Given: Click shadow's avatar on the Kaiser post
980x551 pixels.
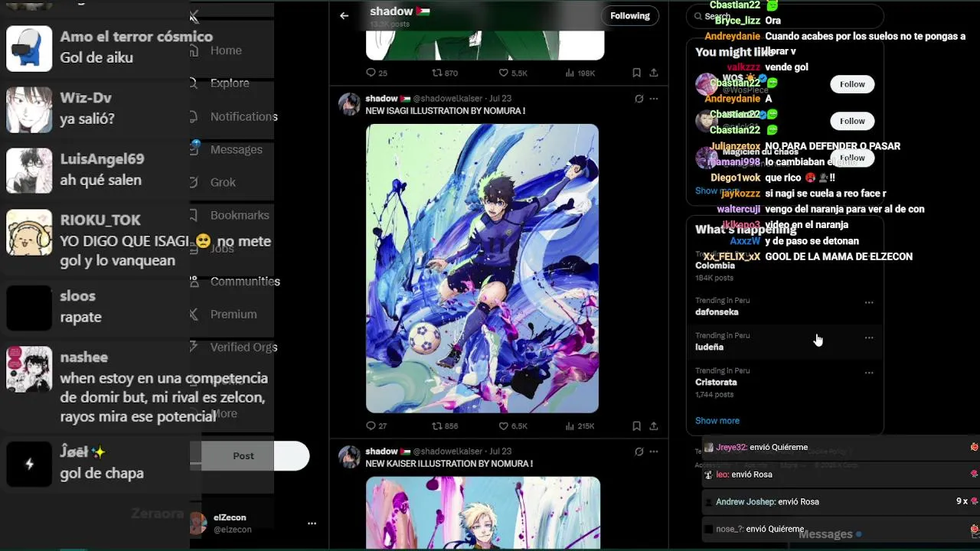Looking at the screenshot, I should click(349, 457).
